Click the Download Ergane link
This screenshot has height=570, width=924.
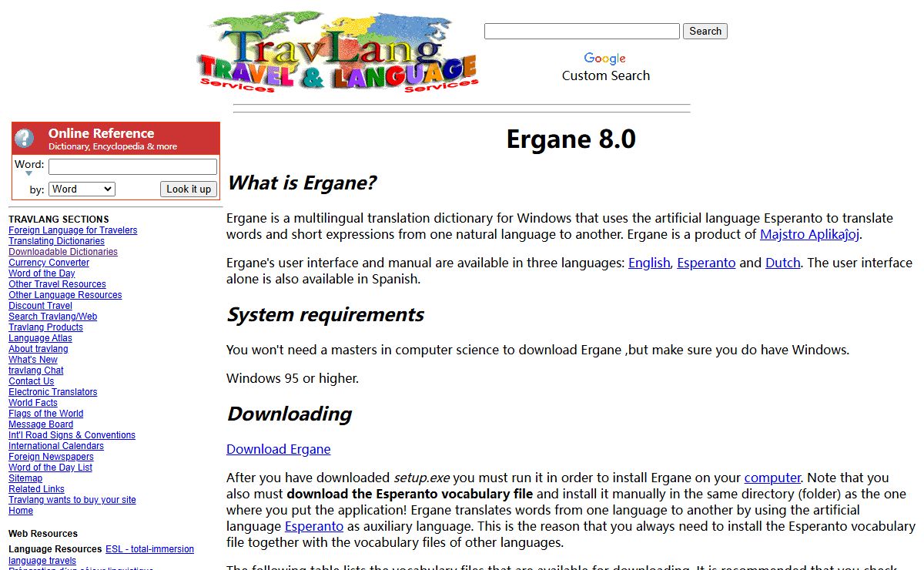(279, 449)
